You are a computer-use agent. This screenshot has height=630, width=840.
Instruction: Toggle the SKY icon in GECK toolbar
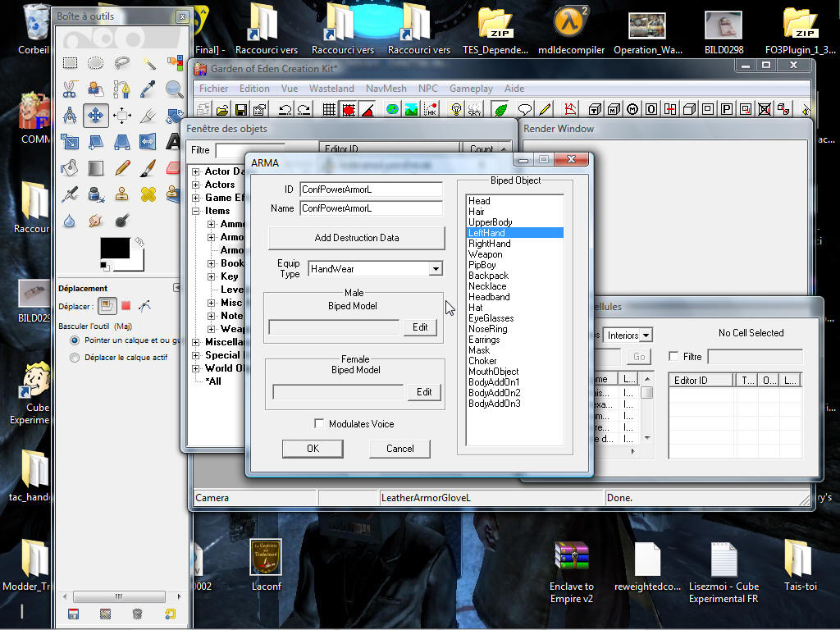(475, 110)
